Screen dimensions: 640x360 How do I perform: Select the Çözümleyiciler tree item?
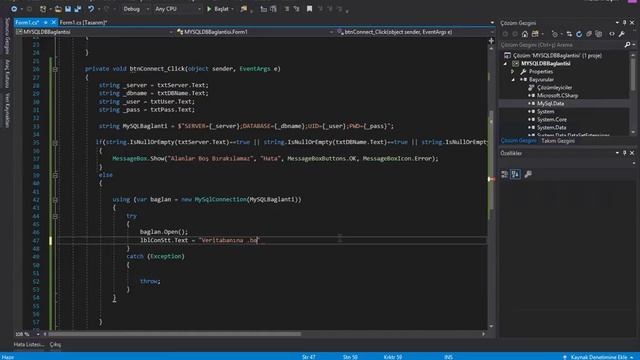(x=554, y=87)
